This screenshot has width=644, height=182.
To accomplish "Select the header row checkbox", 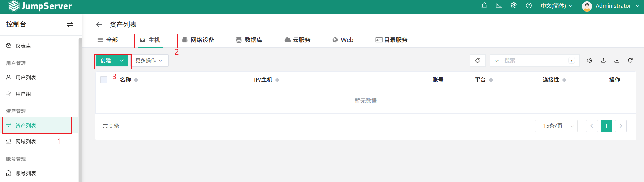I will click(x=104, y=80).
